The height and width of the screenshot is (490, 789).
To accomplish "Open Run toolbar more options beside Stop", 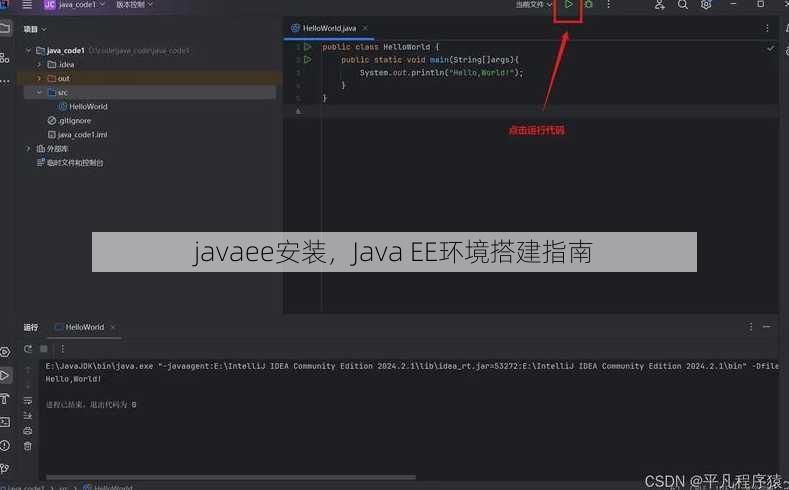I will pos(62,349).
